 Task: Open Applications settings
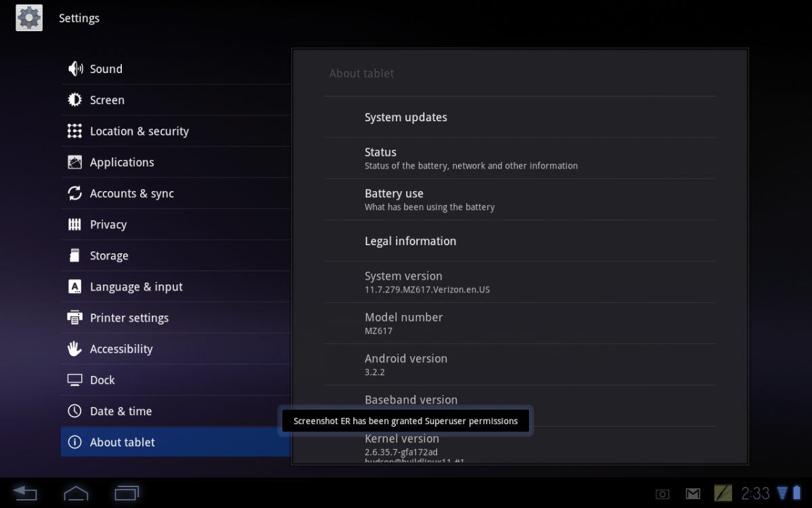122,163
